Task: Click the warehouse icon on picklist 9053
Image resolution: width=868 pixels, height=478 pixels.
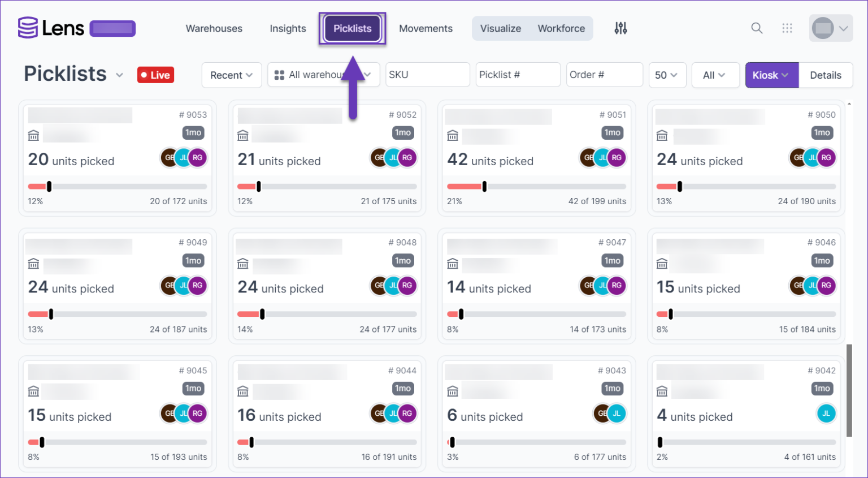Action: tap(33, 135)
